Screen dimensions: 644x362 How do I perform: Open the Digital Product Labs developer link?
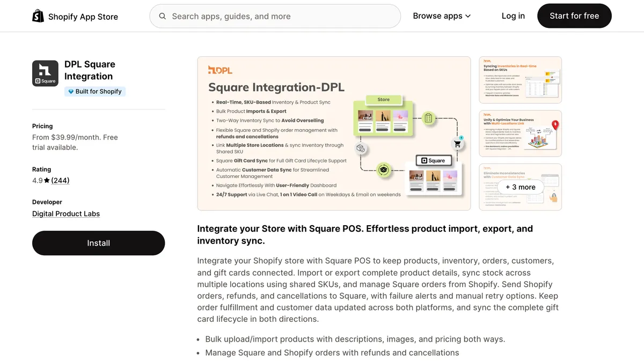coord(66,213)
